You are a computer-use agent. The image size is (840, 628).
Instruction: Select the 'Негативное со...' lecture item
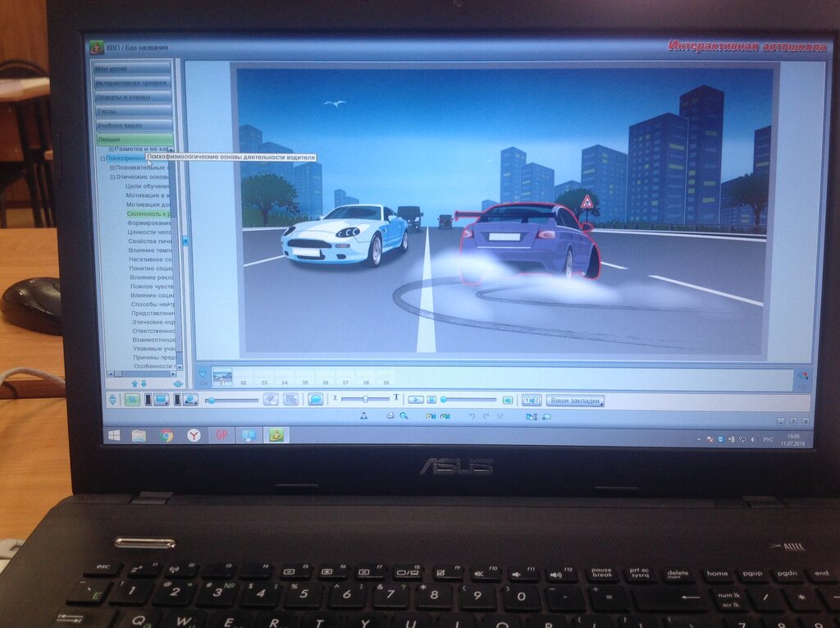click(x=151, y=259)
